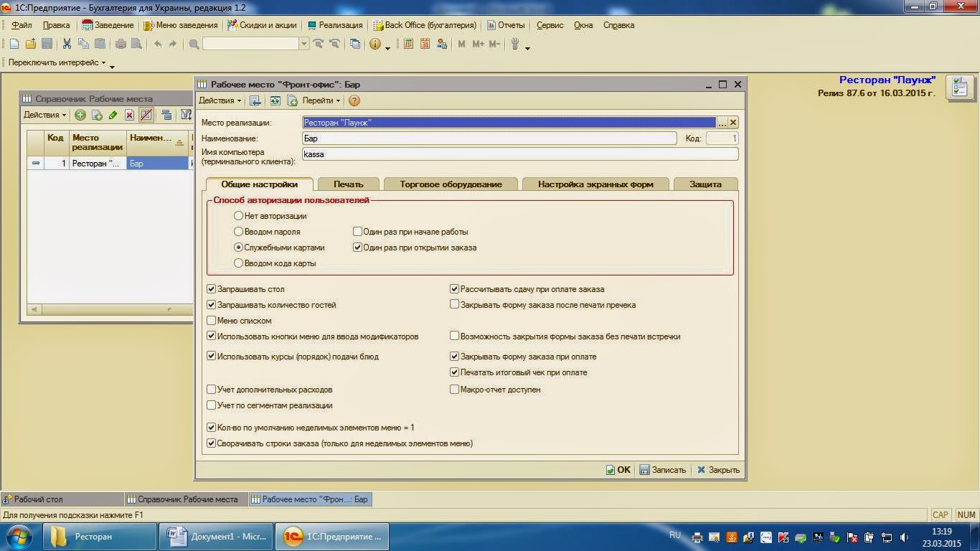Click the Записать button

[x=663, y=470]
